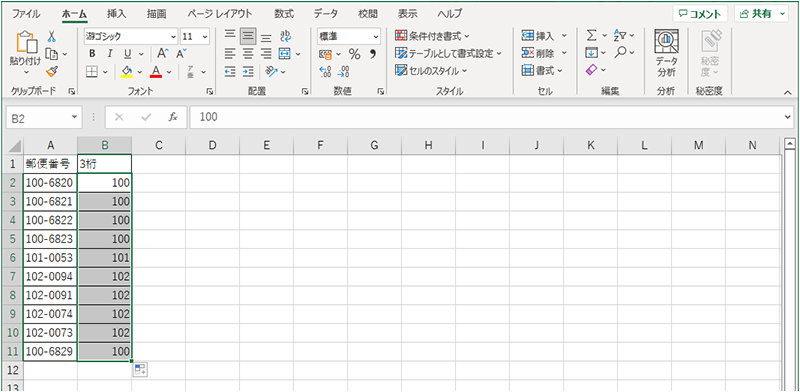Viewport: 800px width, 392px height.
Task: Align cell text left
Action: 231,54
